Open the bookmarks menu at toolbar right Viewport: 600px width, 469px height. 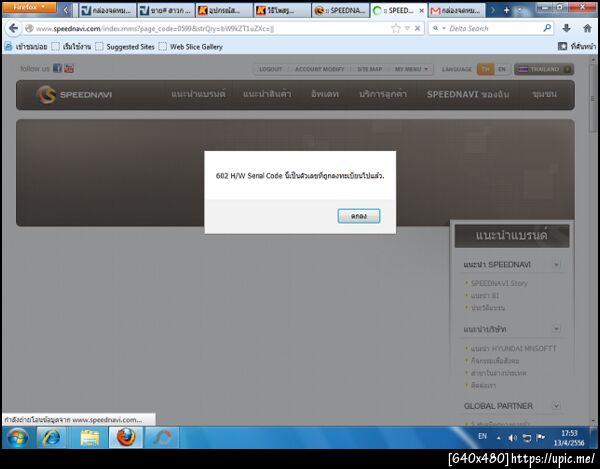(x=577, y=46)
